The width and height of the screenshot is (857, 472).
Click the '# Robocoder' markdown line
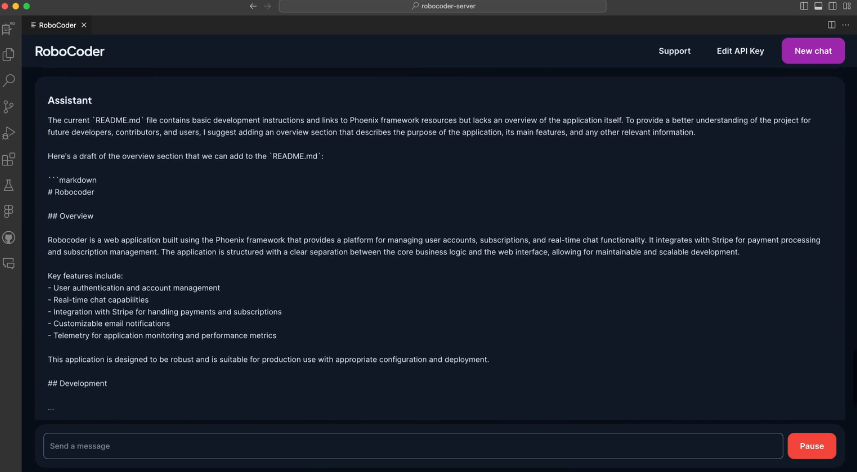pos(71,192)
